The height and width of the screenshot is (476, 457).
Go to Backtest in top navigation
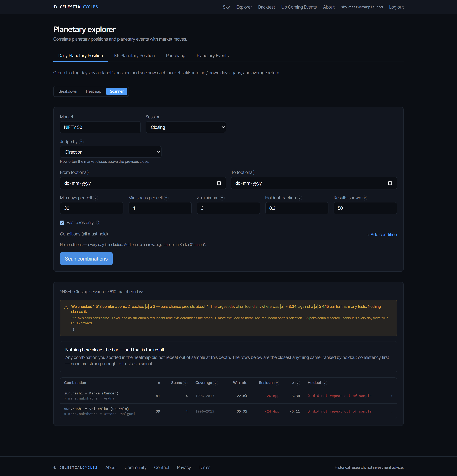click(266, 7)
